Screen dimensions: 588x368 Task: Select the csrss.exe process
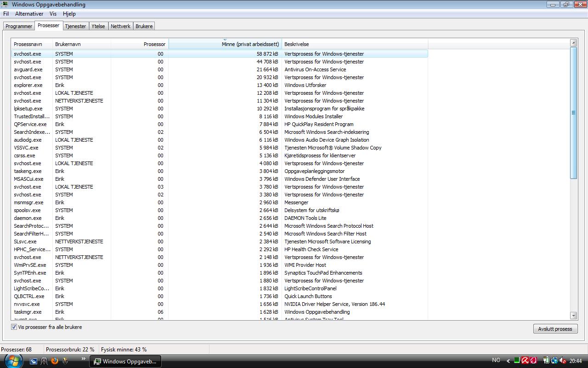click(x=220, y=155)
